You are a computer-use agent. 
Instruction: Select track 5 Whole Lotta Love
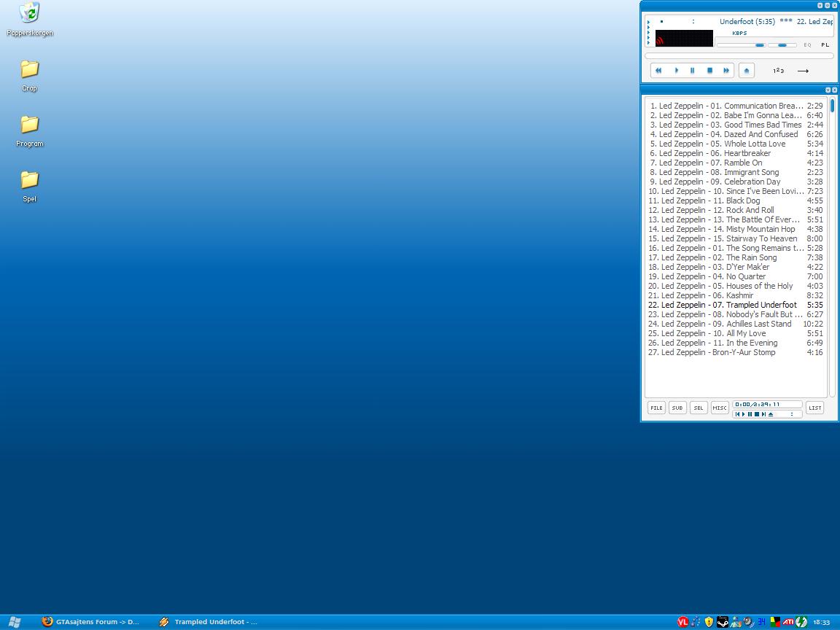click(736, 144)
